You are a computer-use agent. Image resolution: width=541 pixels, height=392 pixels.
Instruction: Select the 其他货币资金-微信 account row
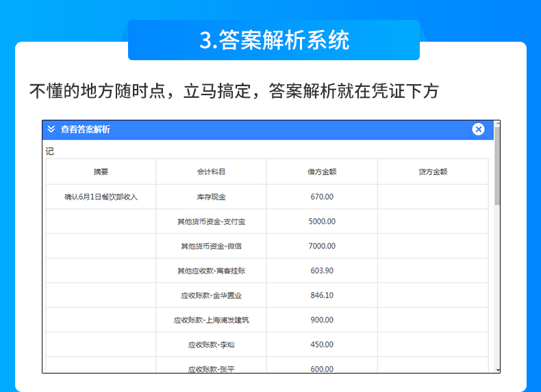pyautogui.click(x=211, y=246)
